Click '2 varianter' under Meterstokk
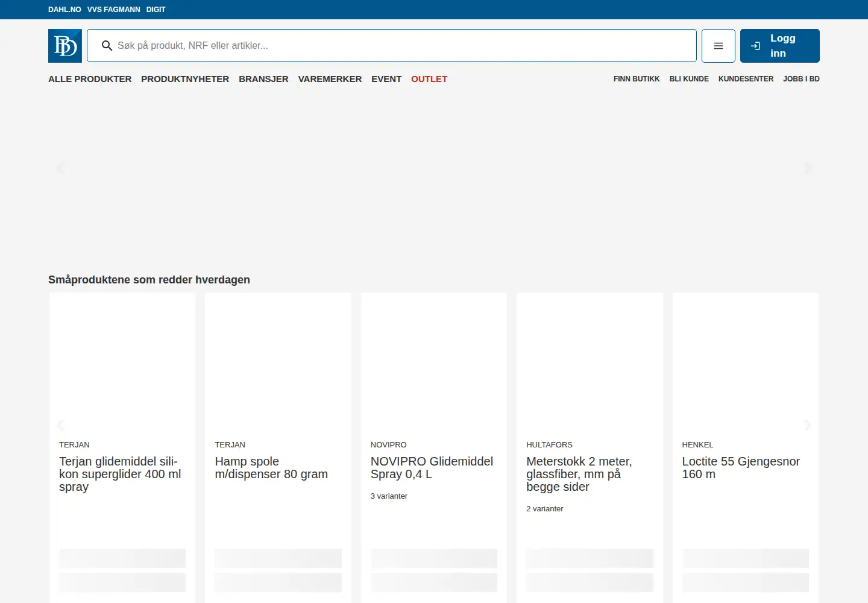Image resolution: width=868 pixels, height=603 pixels. point(545,509)
